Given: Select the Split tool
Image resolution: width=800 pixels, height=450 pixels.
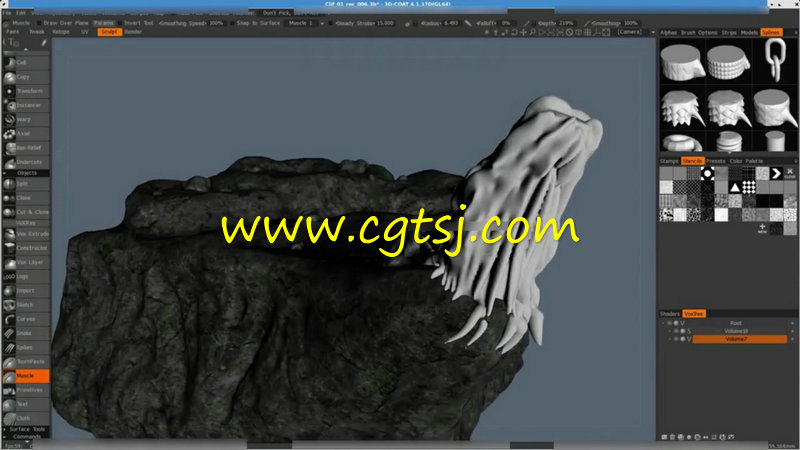Looking at the screenshot, I should coord(26,184).
